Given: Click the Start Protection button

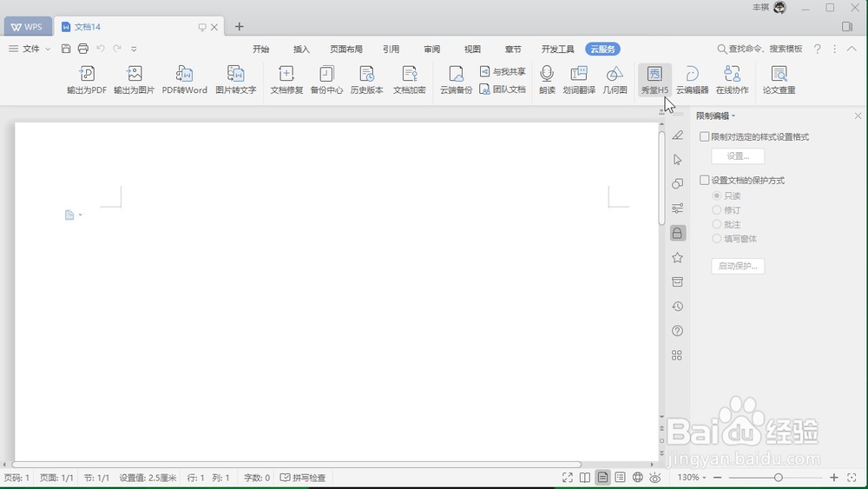Looking at the screenshot, I should click(x=738, y=266).
